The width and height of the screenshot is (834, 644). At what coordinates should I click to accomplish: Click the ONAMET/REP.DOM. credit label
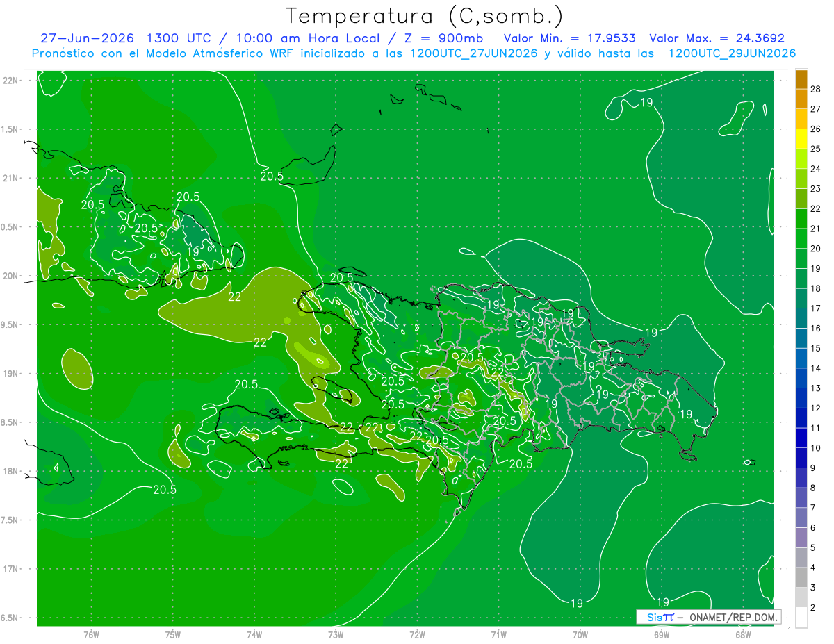pyautogui.click(x=733, y=617)
